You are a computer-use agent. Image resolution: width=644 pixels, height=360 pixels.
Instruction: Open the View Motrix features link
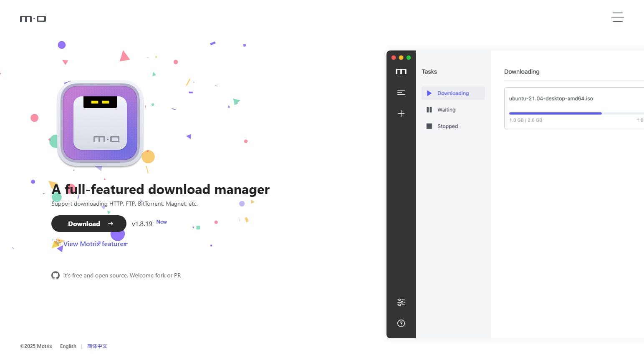point(95,244)
